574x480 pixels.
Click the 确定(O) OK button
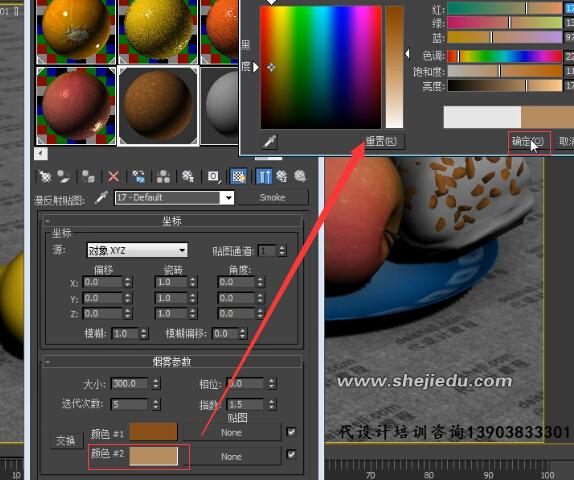528,141
